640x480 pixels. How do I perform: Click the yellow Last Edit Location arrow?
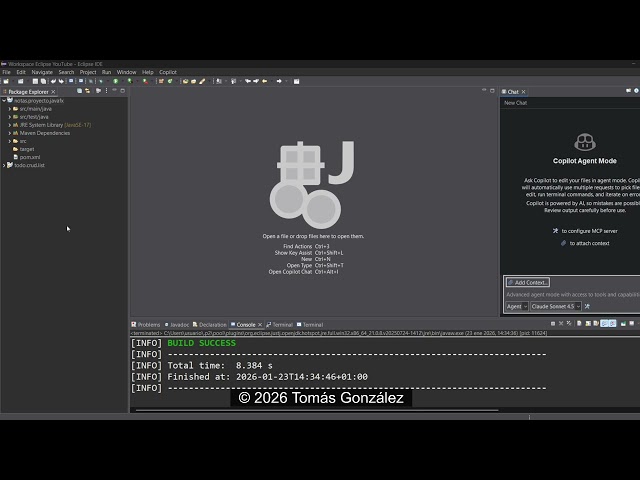pyautogui.click(x=264, y=81)
